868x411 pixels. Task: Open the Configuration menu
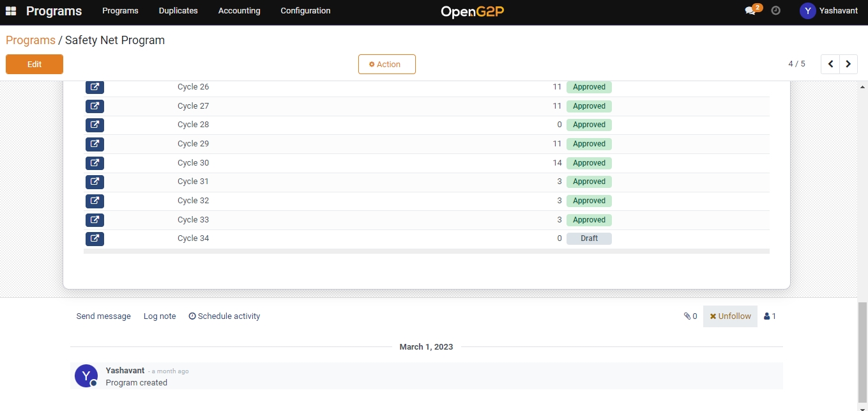[305, 11]
